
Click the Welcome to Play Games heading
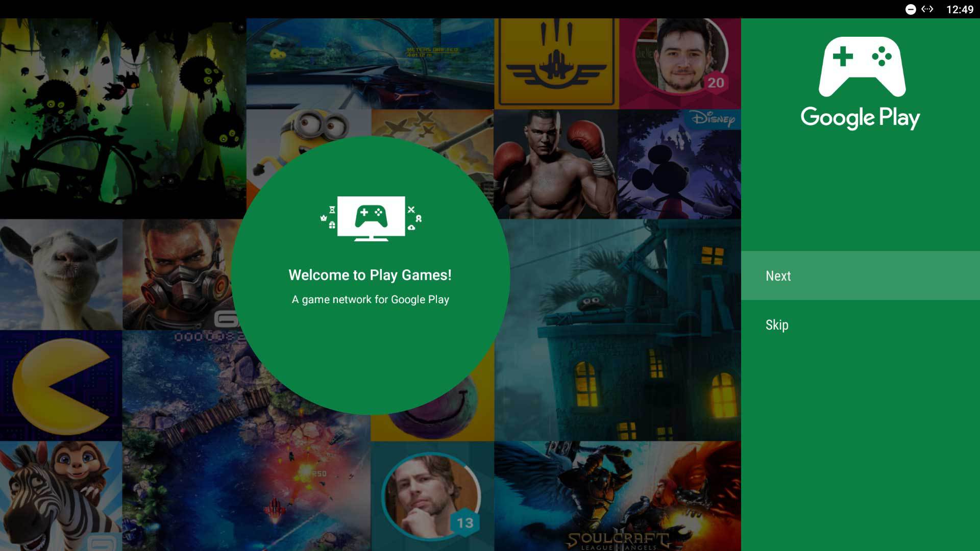[x=370, y=275]
